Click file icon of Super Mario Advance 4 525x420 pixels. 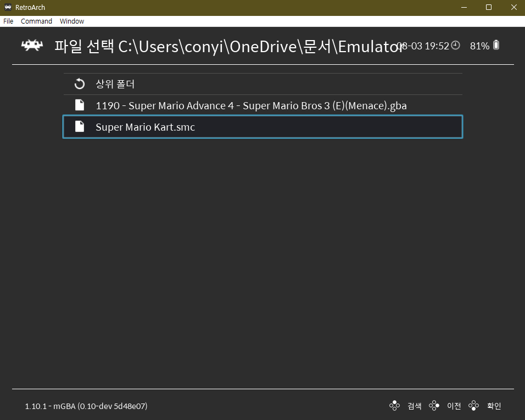(80, 105)
